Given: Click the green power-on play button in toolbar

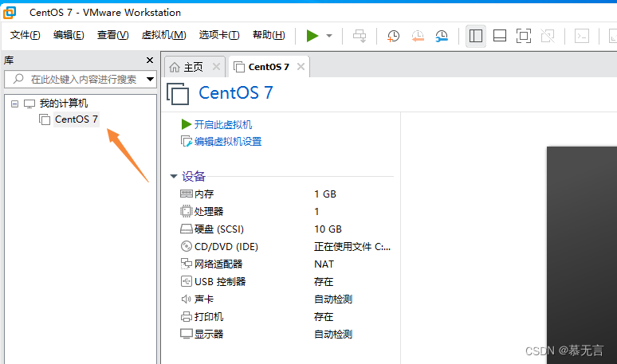Looking at the screenshot, I should point(312,36).
